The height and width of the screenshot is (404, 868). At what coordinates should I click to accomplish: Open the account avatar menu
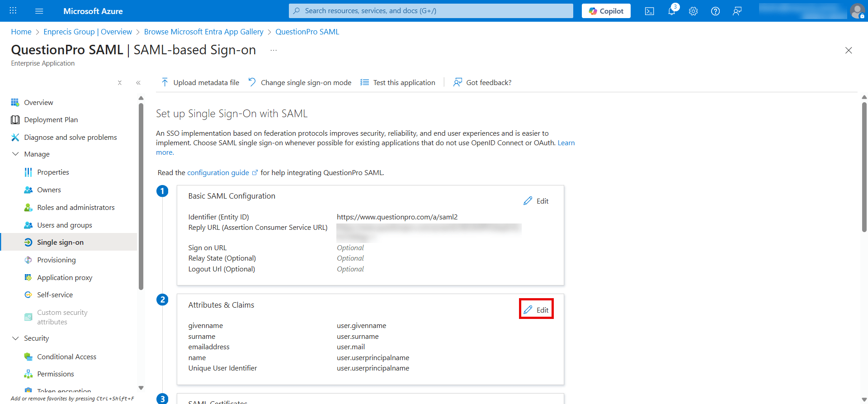click(x=857, y=11)
